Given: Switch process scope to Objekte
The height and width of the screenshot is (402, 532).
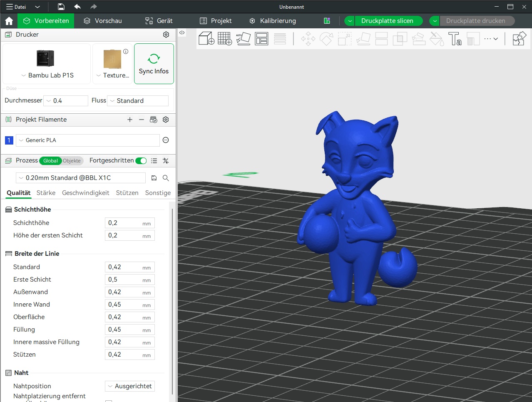Looking at the screenshot, I should pyautogui.click(x=72, y=161).
